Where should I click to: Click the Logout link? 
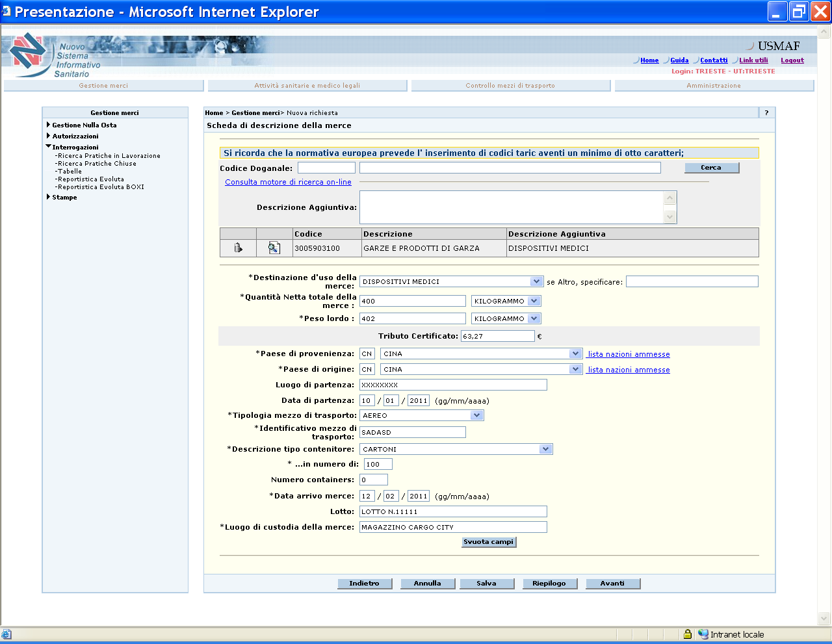(x=792, y=60)
